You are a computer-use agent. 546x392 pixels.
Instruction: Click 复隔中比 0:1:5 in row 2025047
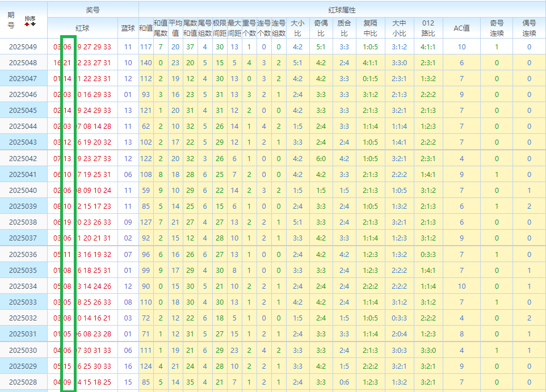(370, 79)
